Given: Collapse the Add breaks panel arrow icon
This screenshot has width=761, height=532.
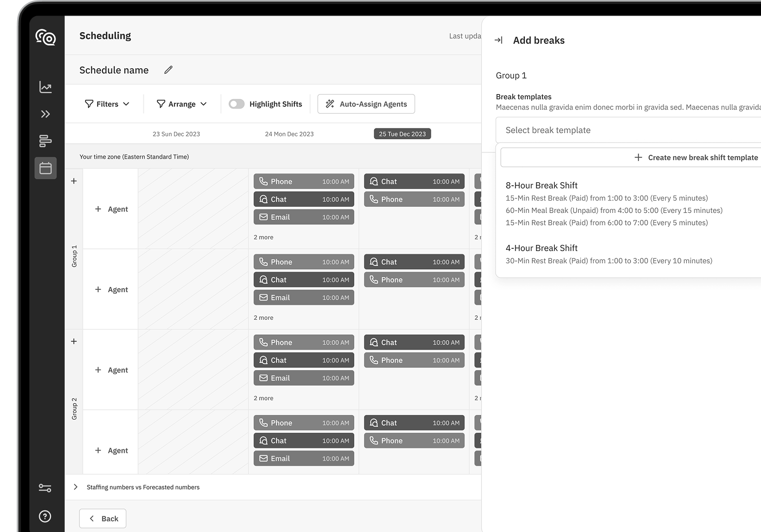Looking at the screenshot, I should coord(498,40).
